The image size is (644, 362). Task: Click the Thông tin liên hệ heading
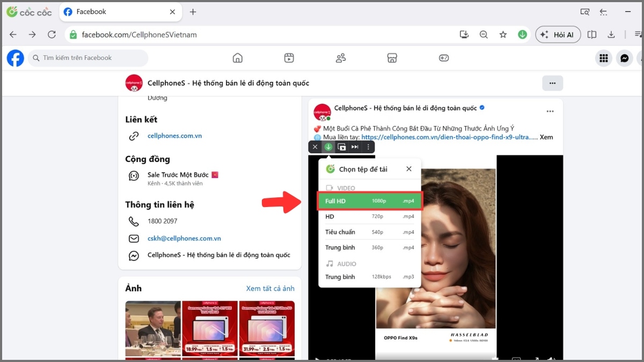coord(160,205)
